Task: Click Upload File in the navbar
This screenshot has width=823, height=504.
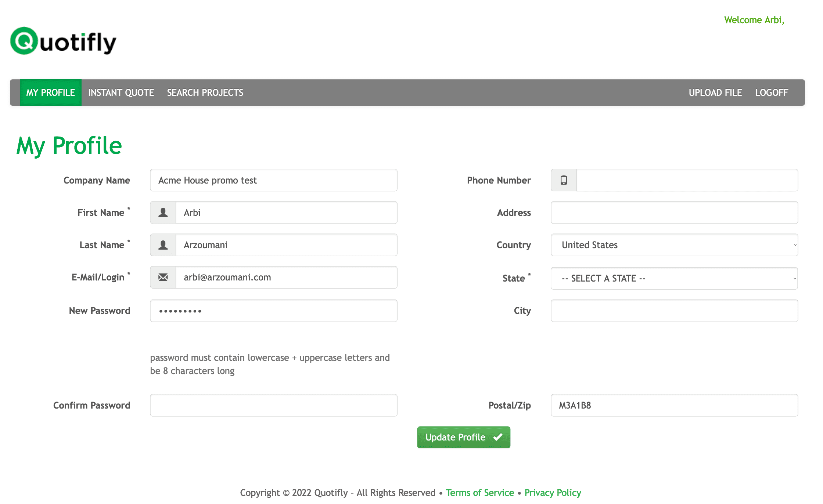Action: [x=715, y=93]
